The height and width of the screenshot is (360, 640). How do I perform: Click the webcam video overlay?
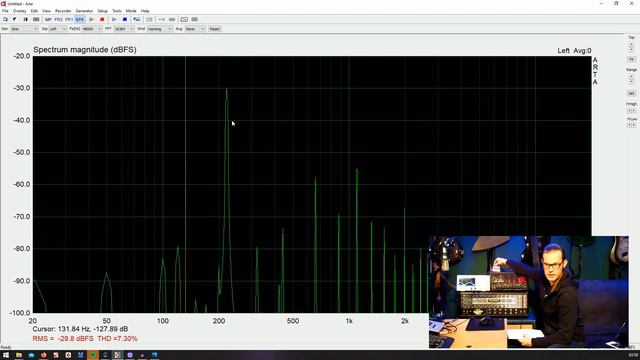point(529,292)
